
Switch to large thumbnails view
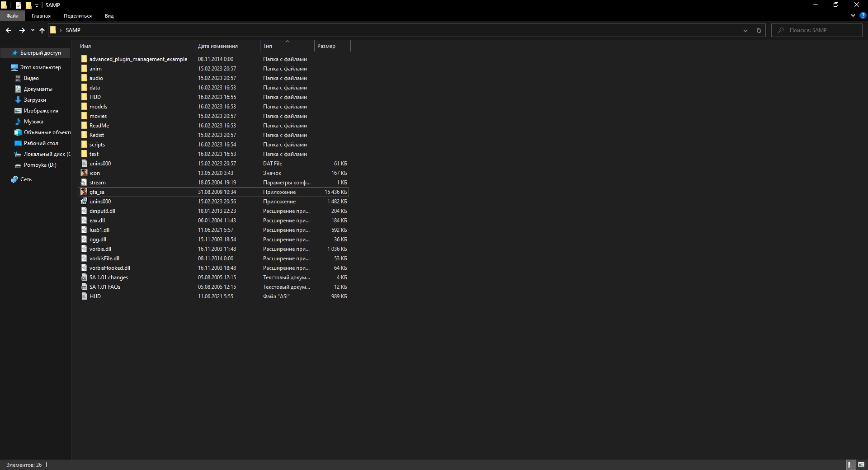tap(861, 465)
